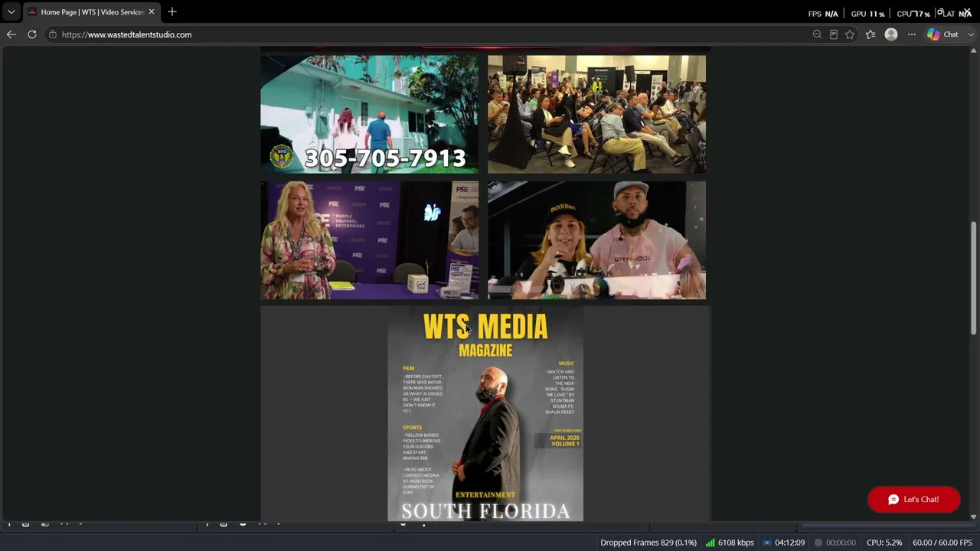Screen dimensions: 980x551
Task: Click the CPU: 5.2% status text
Action: pyautogui.click(x=884, y=543)
